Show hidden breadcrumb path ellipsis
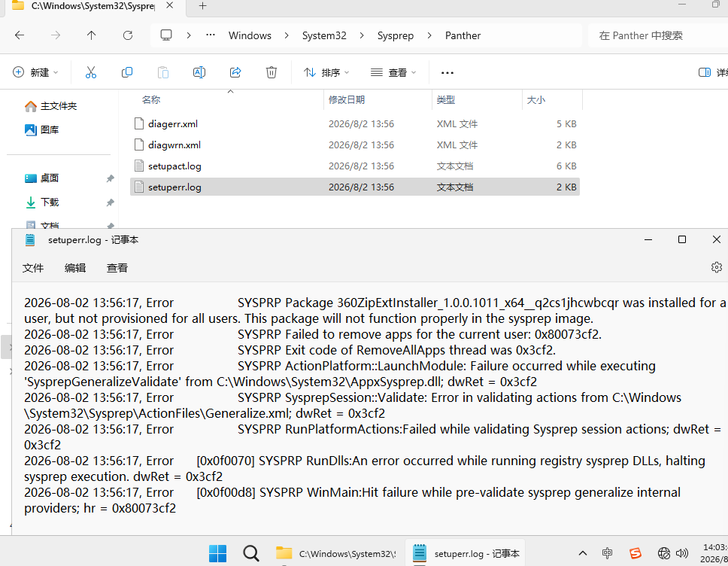Screen dimensions: 728x566 click(x=211, y=35)
